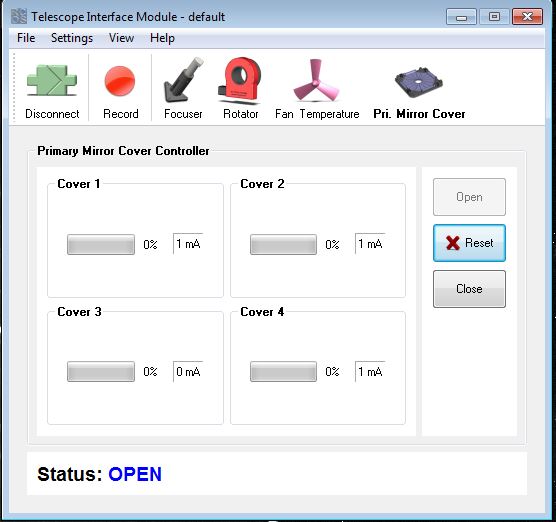
Task: Close the mirror covers with the Close button
Action: 469,289
